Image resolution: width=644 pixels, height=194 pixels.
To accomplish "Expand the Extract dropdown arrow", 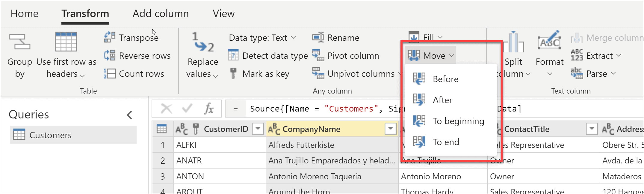I will [x=619, y=55].
